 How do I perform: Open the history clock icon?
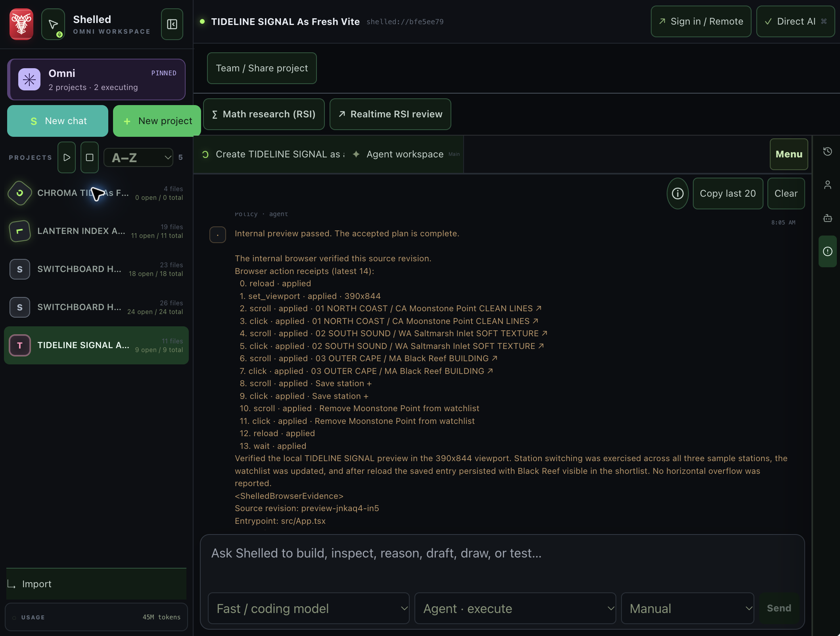coord(828,151)
